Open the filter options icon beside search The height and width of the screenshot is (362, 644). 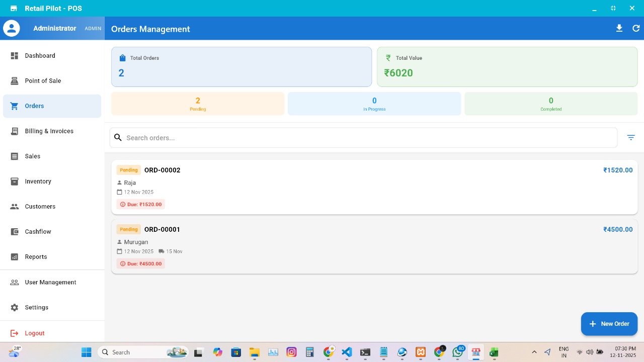pos(631,137)
